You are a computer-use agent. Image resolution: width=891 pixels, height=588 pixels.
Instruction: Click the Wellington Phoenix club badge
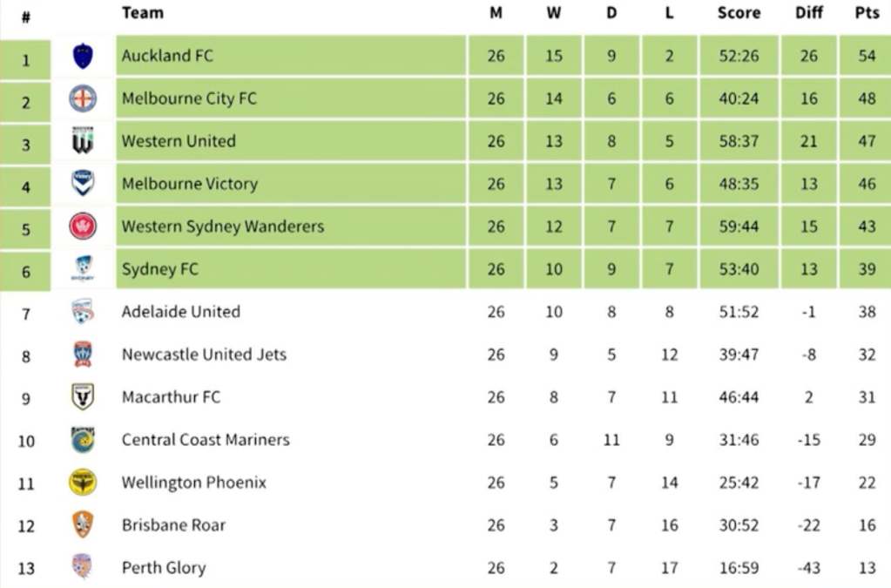point(83,483)
